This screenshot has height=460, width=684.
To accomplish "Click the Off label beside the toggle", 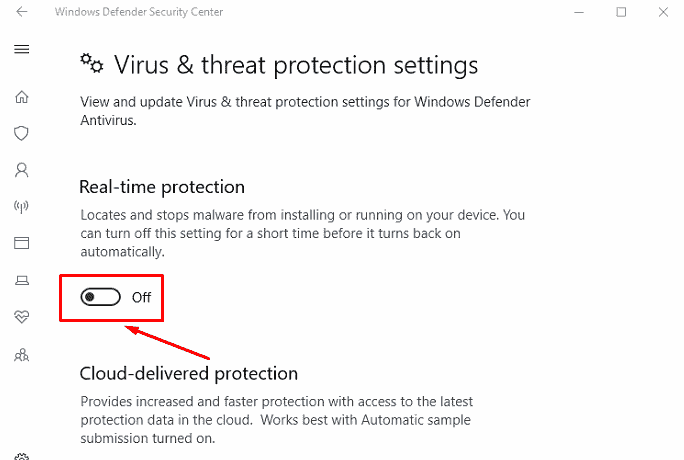I will [x=141, y=297].
